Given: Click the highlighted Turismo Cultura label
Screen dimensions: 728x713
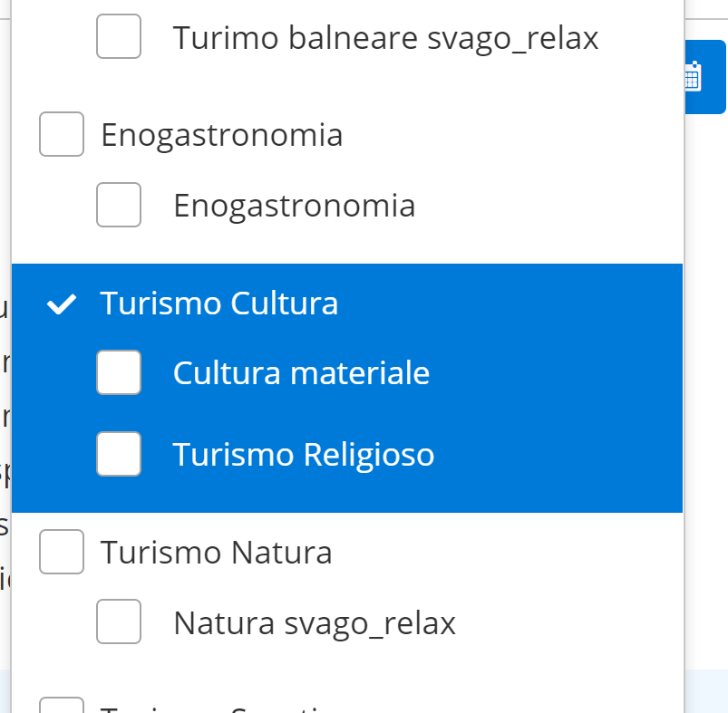Looking at the screenshot, I should pyautogui.click(x=218, y=304).
